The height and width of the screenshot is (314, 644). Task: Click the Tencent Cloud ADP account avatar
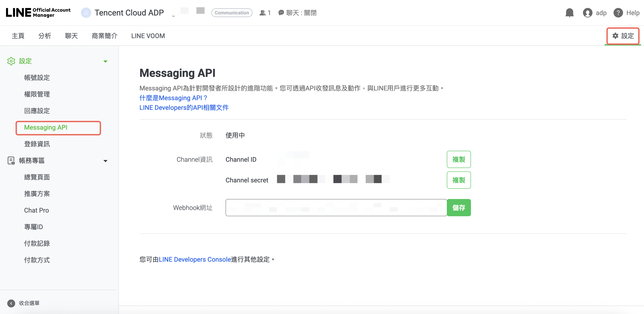coord(86,13)
